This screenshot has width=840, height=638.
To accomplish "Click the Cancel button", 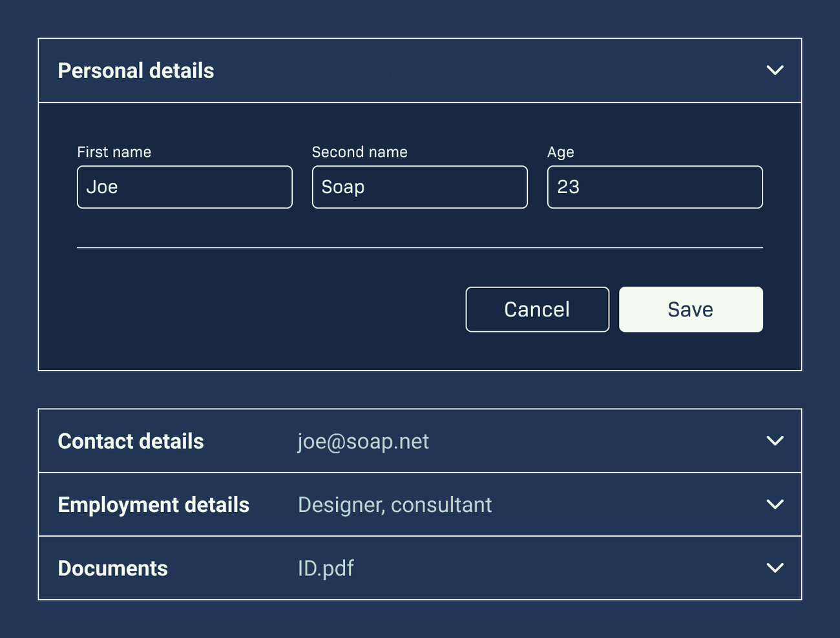I will coord(538,309).
